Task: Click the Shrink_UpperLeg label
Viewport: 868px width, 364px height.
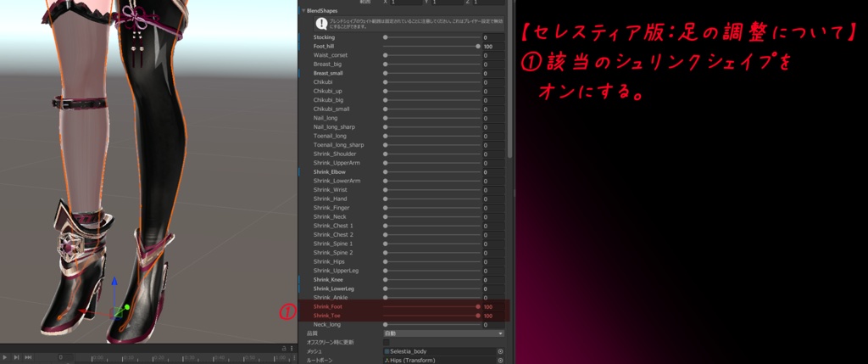Action: click(x=336, y=271)
